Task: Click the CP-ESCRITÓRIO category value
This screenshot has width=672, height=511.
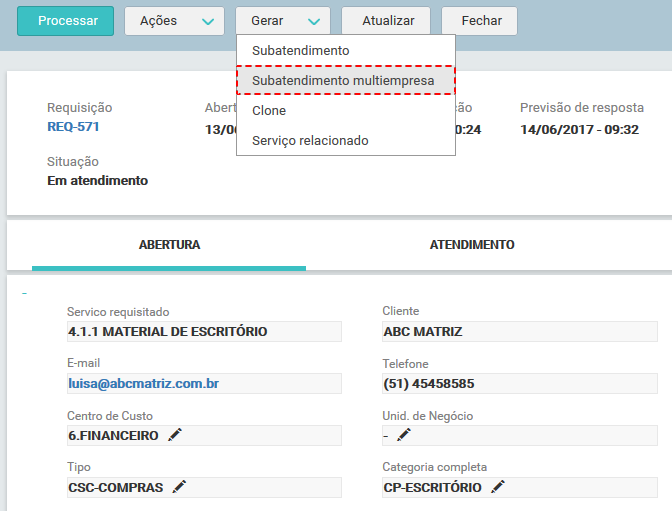Action: [432, 487]
